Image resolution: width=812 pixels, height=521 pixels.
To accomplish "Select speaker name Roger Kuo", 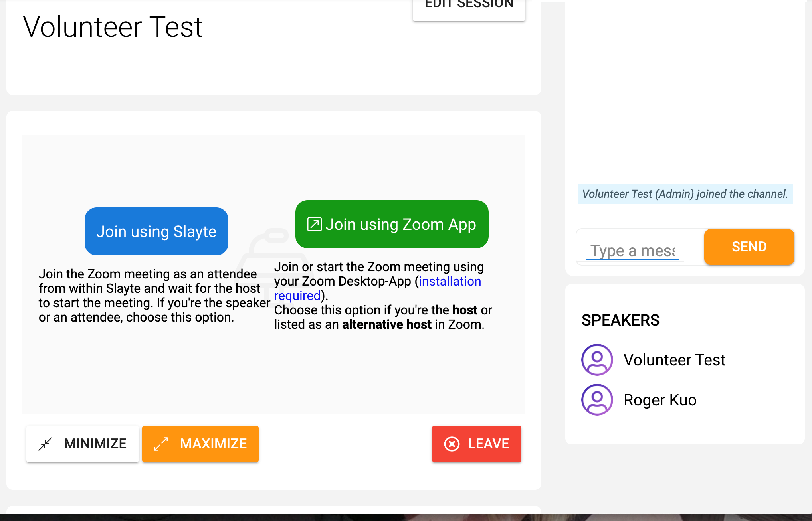I will 660,400.
